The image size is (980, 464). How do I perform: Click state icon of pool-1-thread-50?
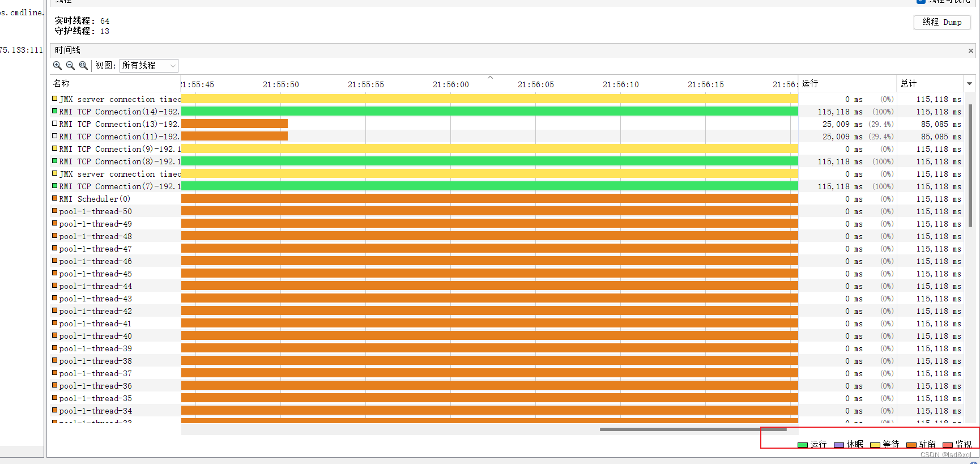pyautogui.click(x=55, y=211)
